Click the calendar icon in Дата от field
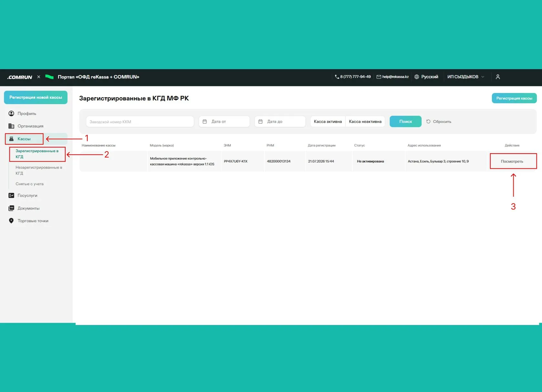The height and width of the screenshot is (392, 542). click(x=205, y=122)
